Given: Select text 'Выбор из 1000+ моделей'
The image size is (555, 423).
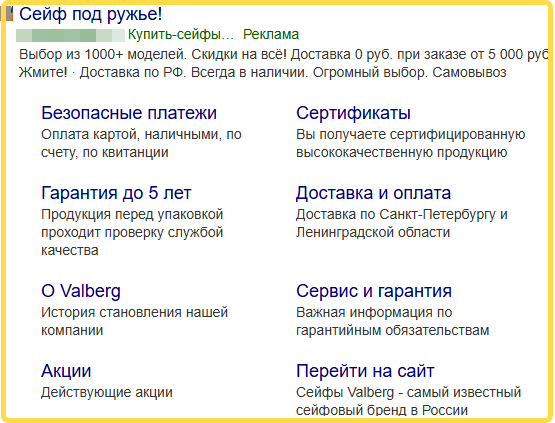Looking at the screenshot, I should tap(103, 55).
